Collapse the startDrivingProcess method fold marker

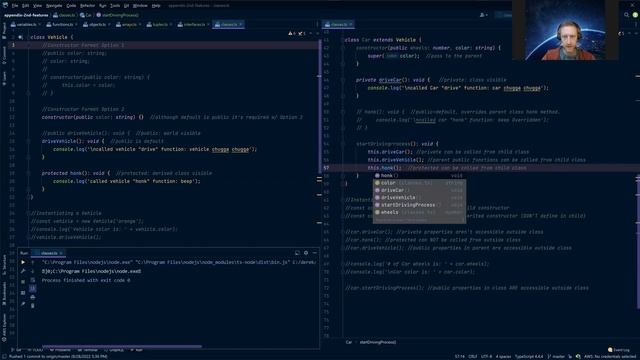(343, 144)
